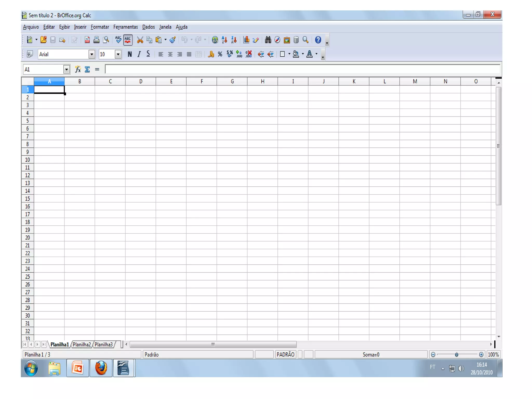Toggle AutoSpellcheck button
Screen dimensions: 532x399
[x=128, y=40]
